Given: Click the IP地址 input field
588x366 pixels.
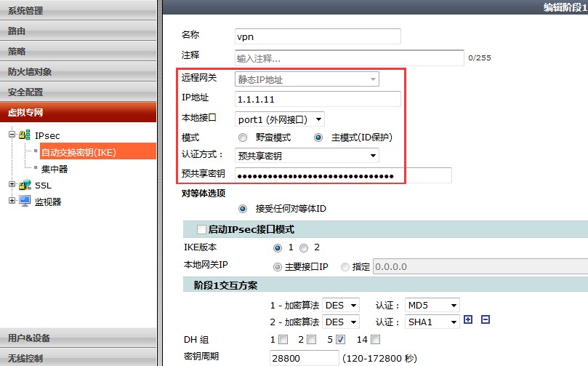Looking at the screenshot, I should pyautogui.click(x=318, y=99).
